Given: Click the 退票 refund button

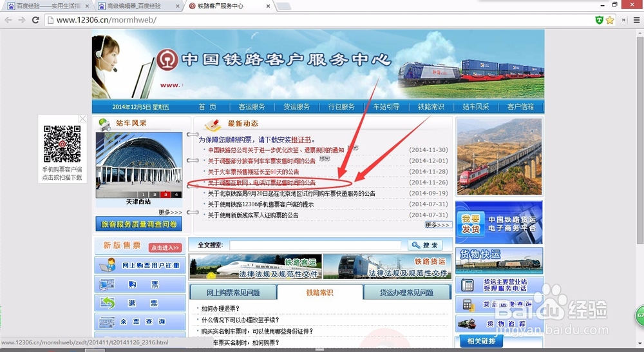Looking at the screenshot, I should tap(140, 303).
